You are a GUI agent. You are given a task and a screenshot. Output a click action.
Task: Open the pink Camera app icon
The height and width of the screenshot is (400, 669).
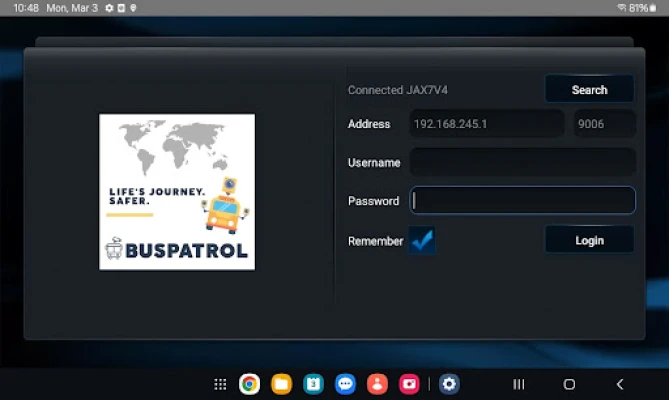coord(409,384)
